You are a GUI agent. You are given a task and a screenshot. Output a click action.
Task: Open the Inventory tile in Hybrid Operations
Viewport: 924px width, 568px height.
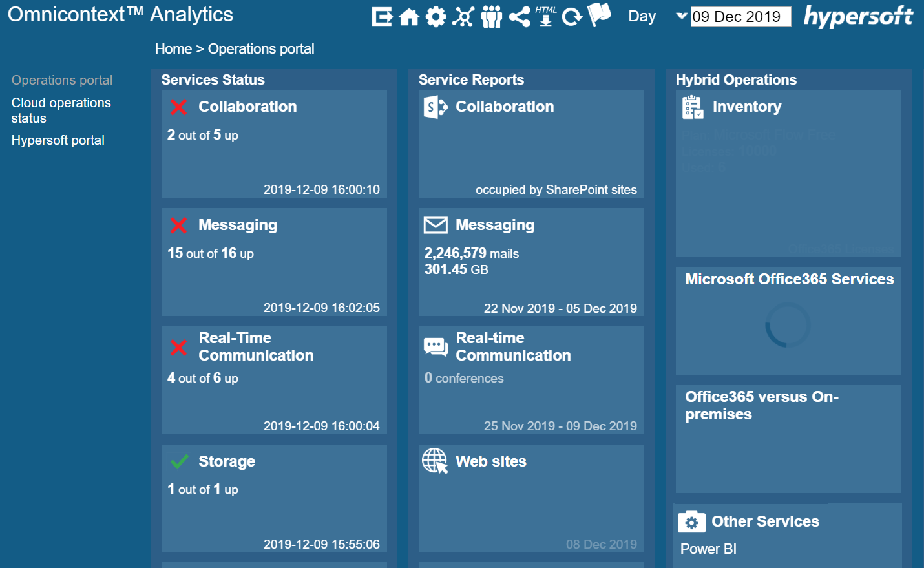point(788,173)
